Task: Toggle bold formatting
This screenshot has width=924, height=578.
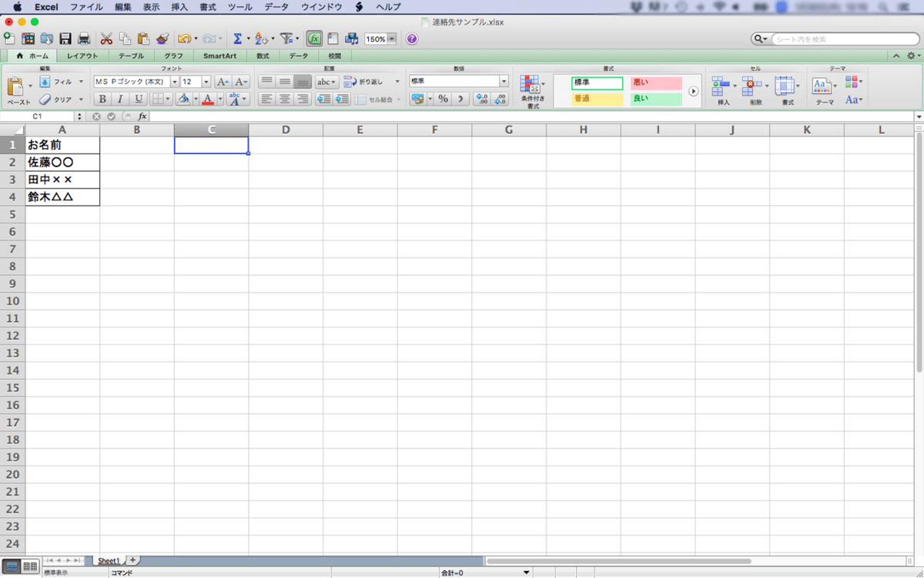Action: [102, 99]
